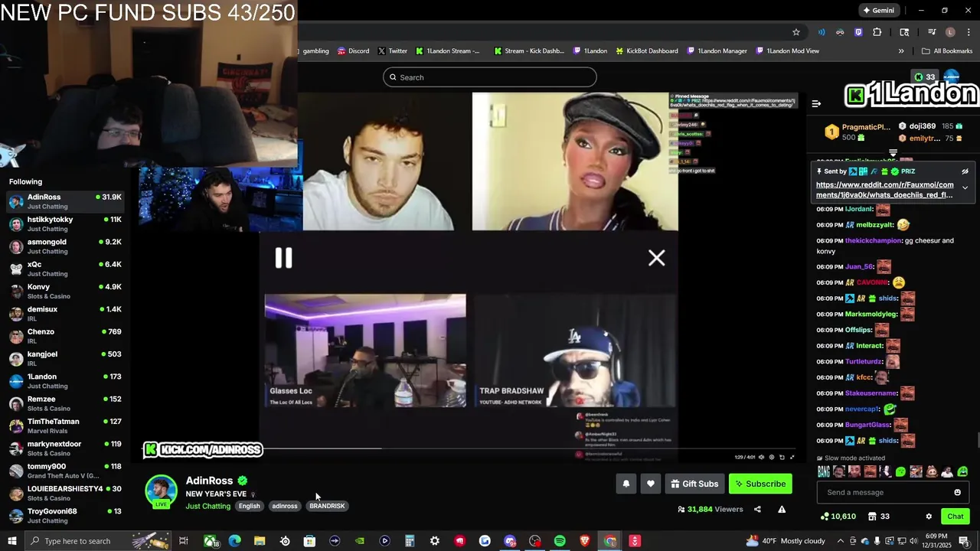Open the 1Landon Manager bookmark

point(717,51)
